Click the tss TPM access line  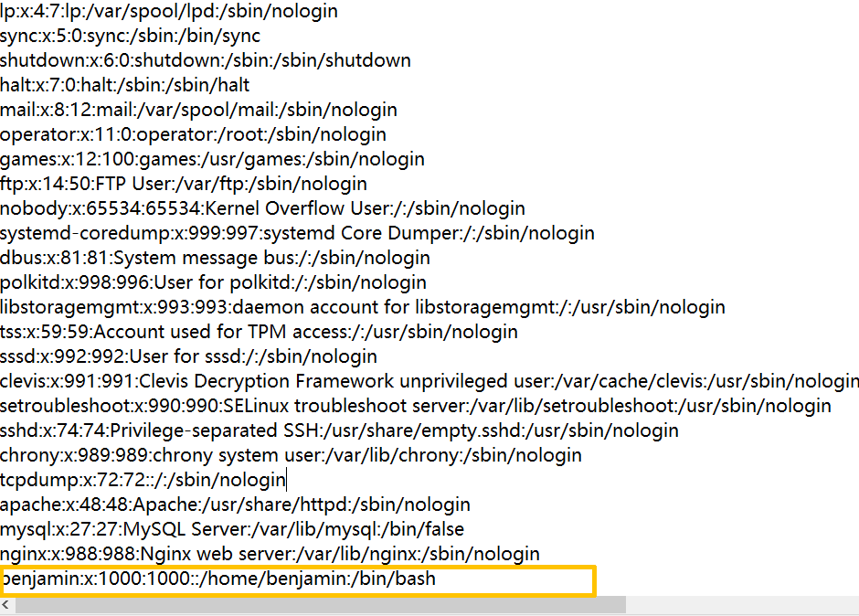click(259, 332)
